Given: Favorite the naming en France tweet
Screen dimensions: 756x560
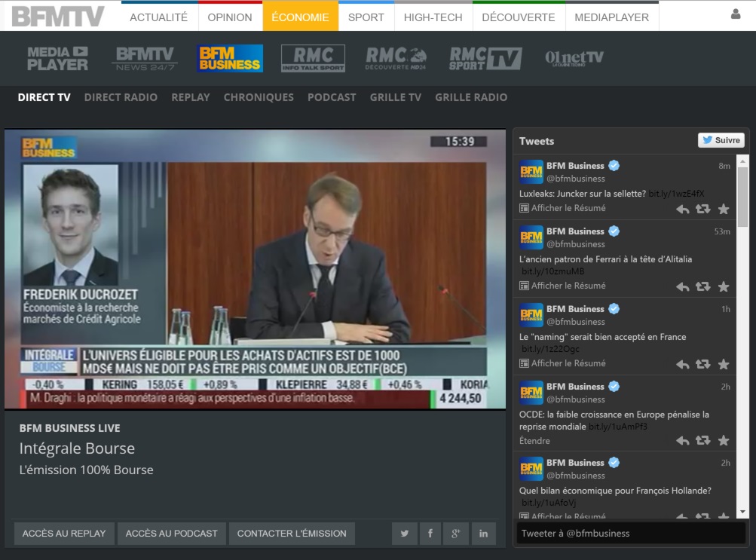Looking at the screenshot, I should pos(724,364).
